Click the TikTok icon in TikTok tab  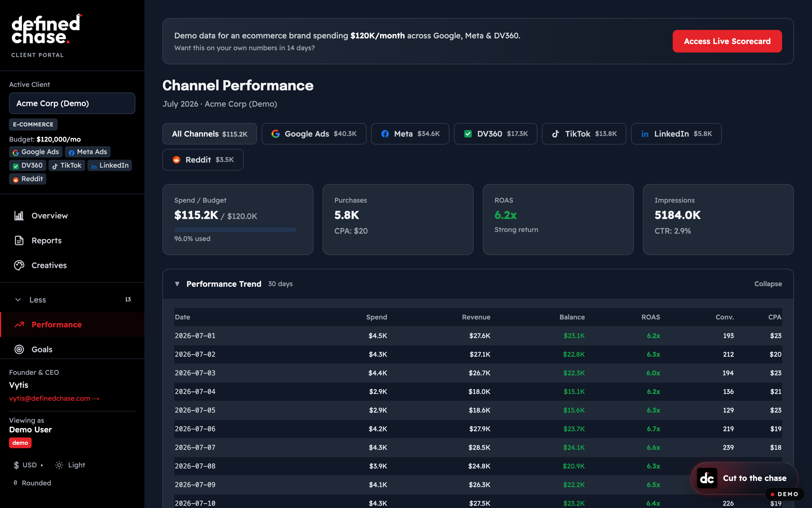[556, 134]
